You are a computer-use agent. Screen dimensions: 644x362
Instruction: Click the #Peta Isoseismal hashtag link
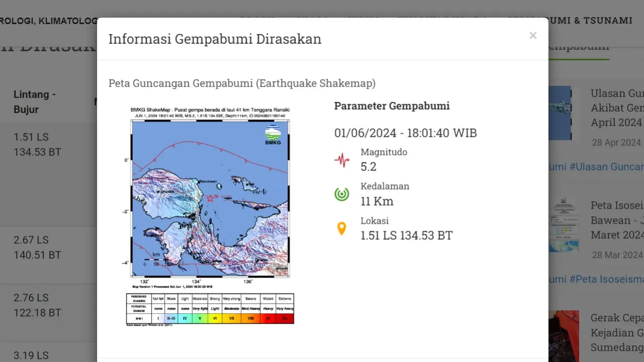[x=607, y=279]
